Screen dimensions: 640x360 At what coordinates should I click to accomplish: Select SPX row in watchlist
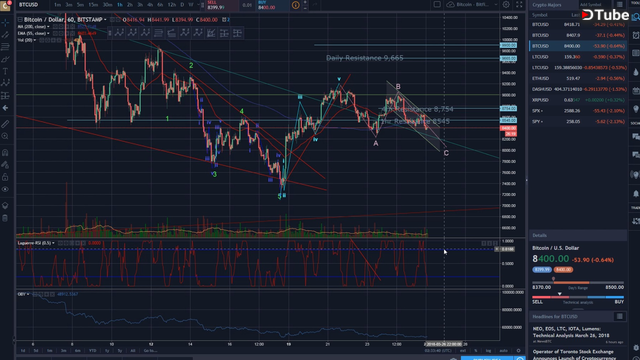pyautogui.click(x=578, y=111)
